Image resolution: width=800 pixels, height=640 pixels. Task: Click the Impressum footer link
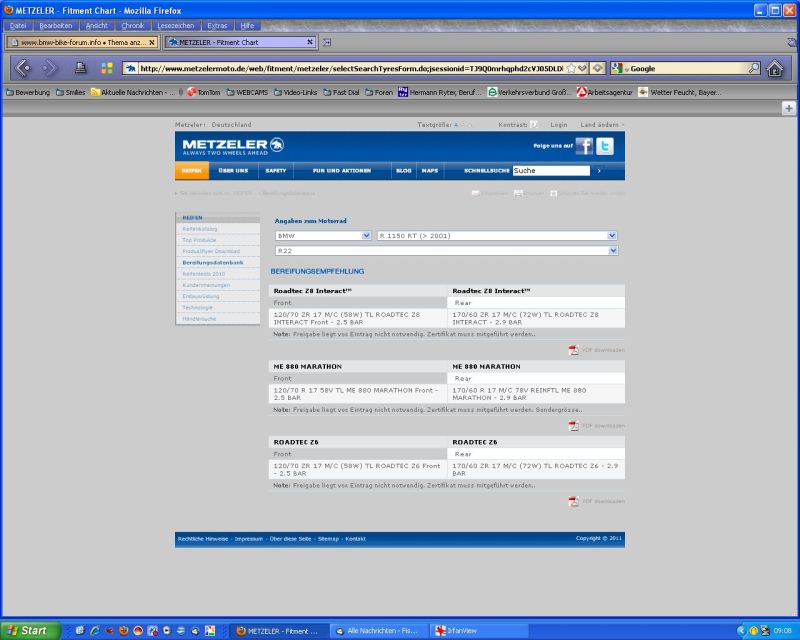tap(248, 539)
